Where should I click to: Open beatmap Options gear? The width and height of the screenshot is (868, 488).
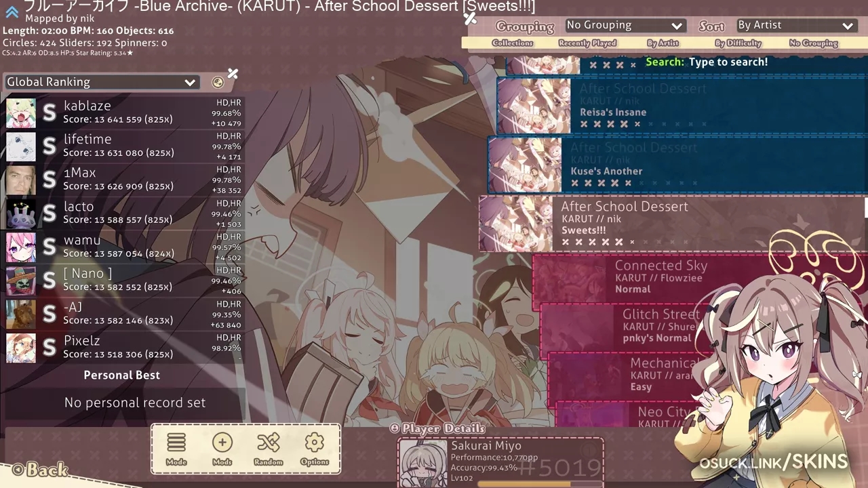pyautogui.click(x=315, y=449)
